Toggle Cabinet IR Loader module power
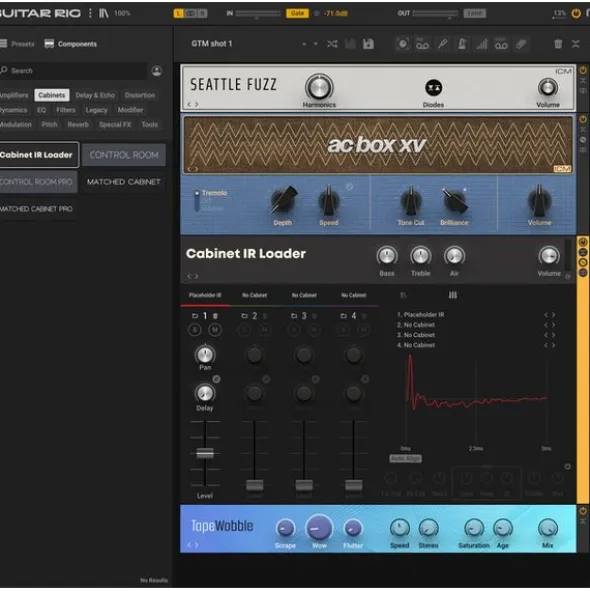Screen dimensions: 590x591 click(583, 242)
